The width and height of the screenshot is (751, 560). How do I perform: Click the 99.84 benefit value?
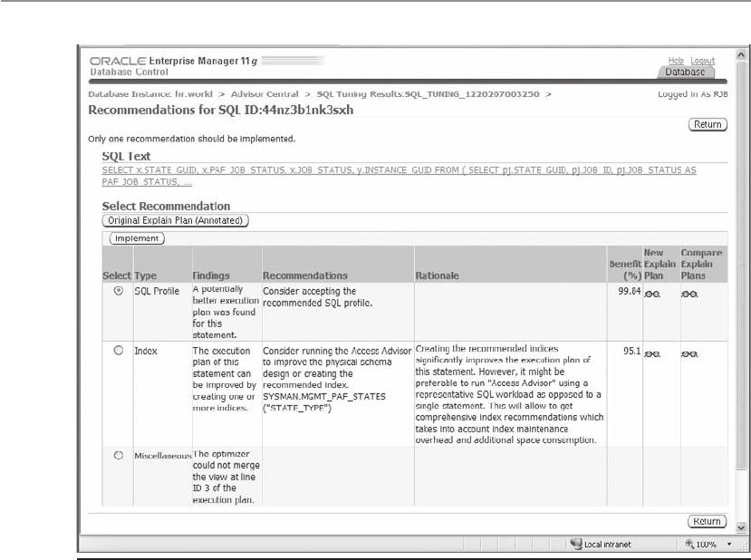[x=630, y=291]
